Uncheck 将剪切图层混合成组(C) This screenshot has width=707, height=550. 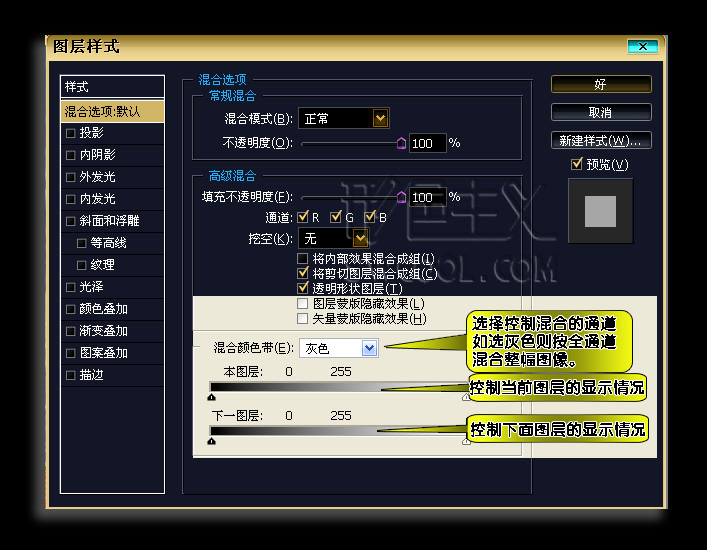pos(303,273)
